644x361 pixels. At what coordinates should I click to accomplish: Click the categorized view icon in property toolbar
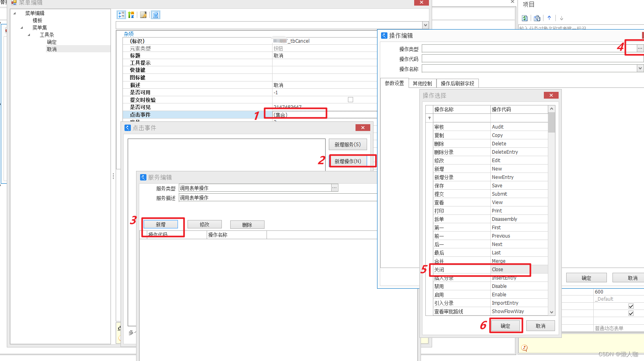121,15
